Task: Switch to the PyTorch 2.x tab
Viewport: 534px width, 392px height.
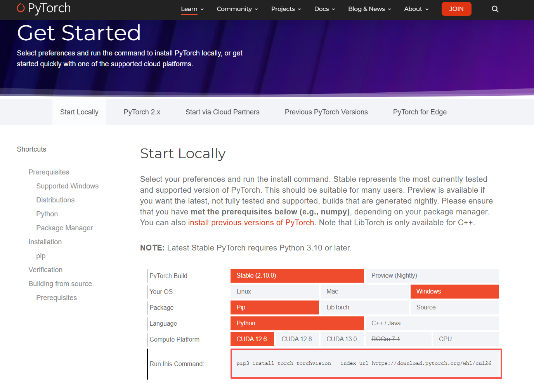Action: coord(142,112)
